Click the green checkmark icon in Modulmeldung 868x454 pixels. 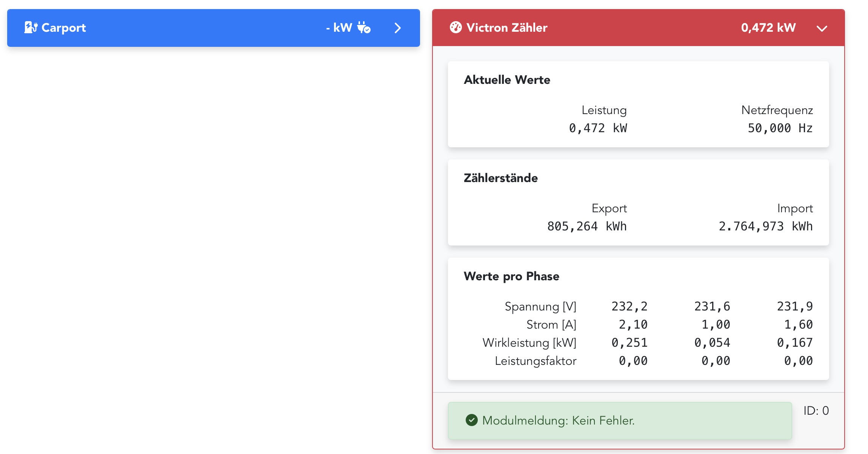[x=471, y=420]
